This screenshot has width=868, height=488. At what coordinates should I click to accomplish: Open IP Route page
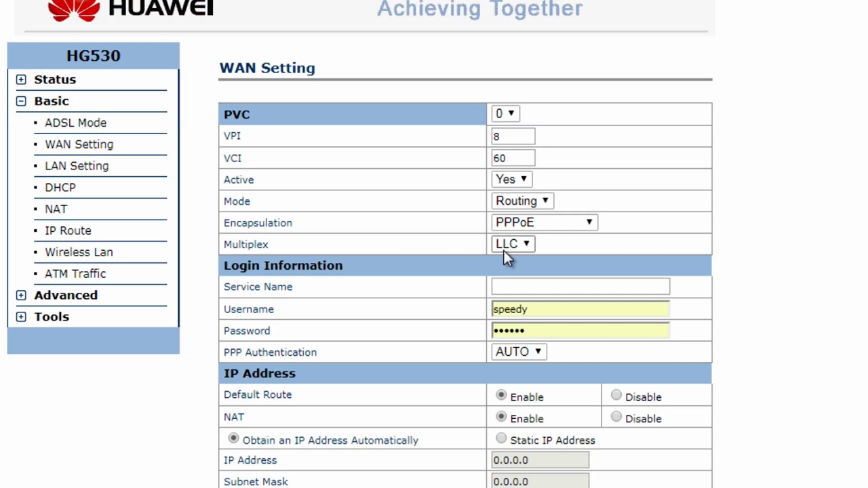coord(68,231)
